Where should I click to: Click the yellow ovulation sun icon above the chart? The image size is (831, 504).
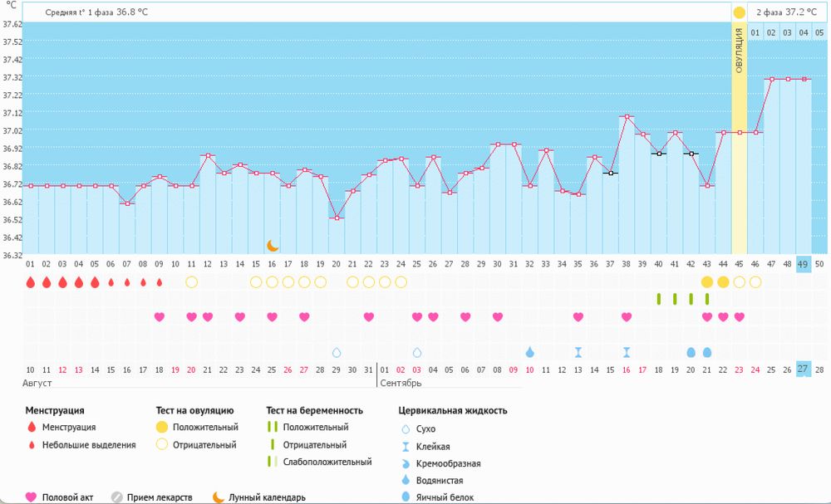point(739,12)
